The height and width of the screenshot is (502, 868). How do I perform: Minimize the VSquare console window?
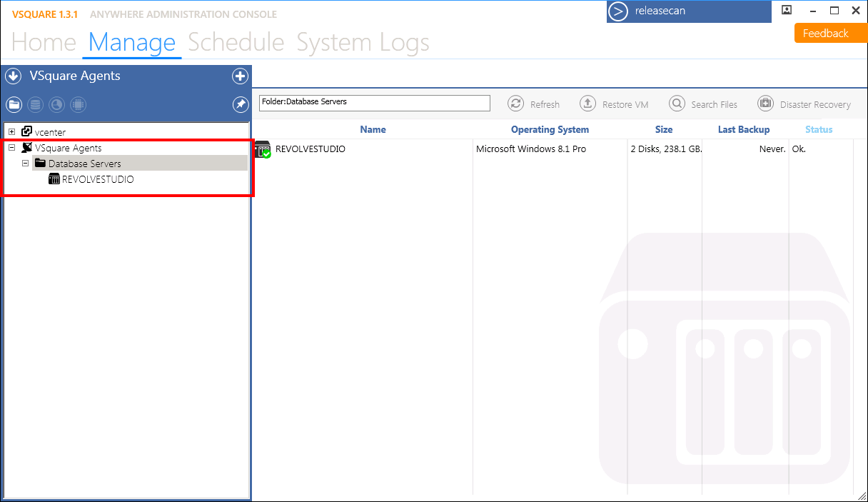tap(812, 11)
